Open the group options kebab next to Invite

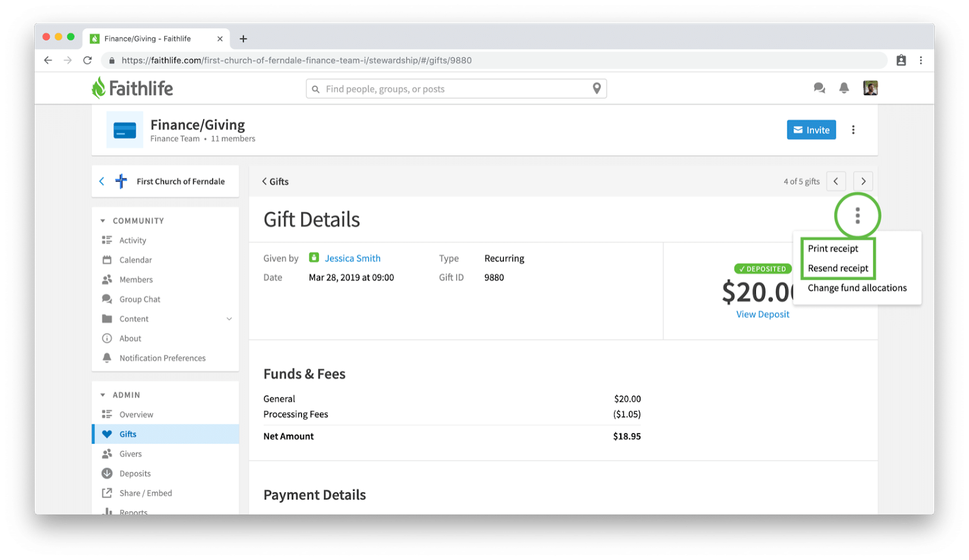853,130
